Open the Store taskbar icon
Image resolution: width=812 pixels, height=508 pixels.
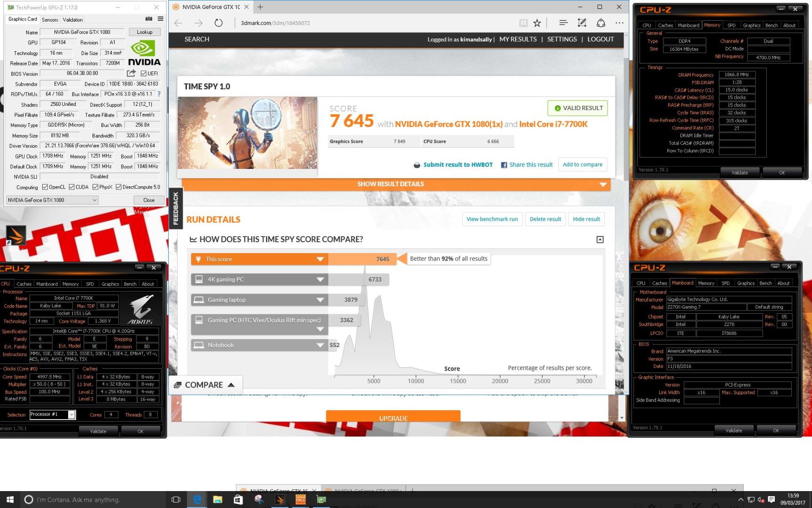click(x=238, y=500)
